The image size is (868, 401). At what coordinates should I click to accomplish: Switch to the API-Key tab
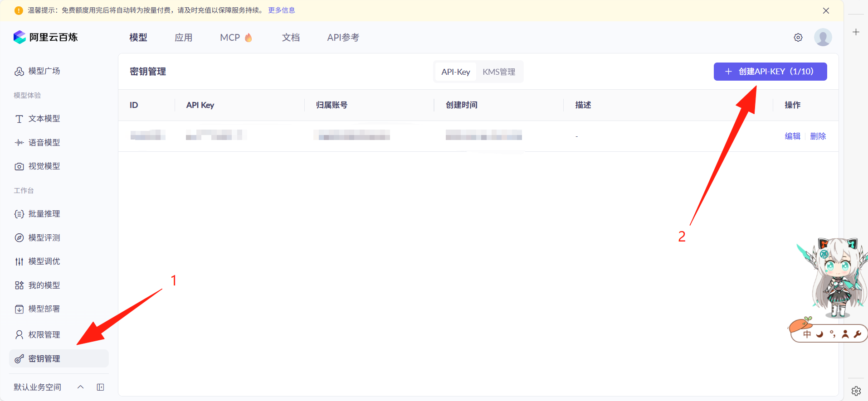click(x=456, y=72)
